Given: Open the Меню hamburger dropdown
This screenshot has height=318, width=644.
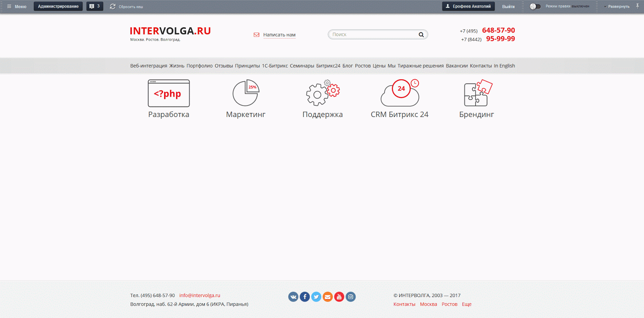Looking at the screenshot, I should click(17, 6).
